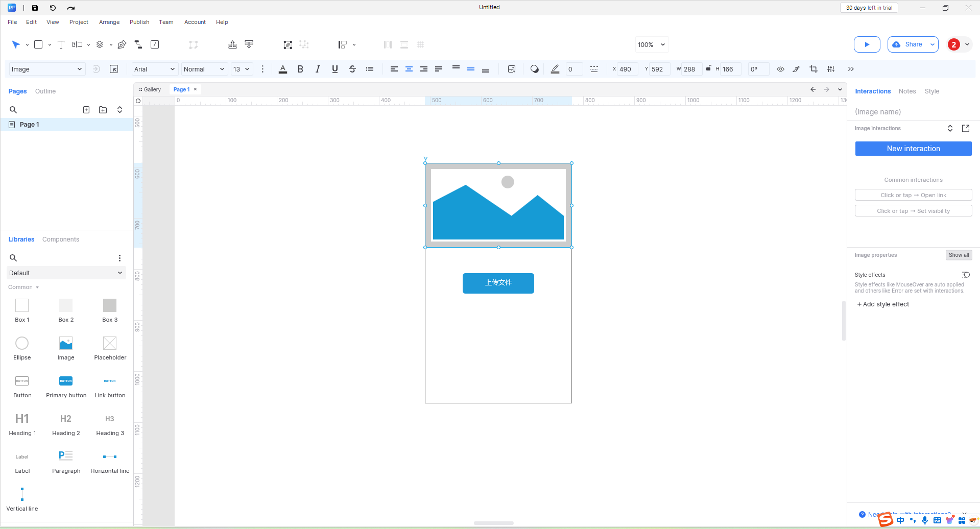The width and height of the screenshot is (980, 529).
Task: Switch to the Components tab
Action: (61, 239)
